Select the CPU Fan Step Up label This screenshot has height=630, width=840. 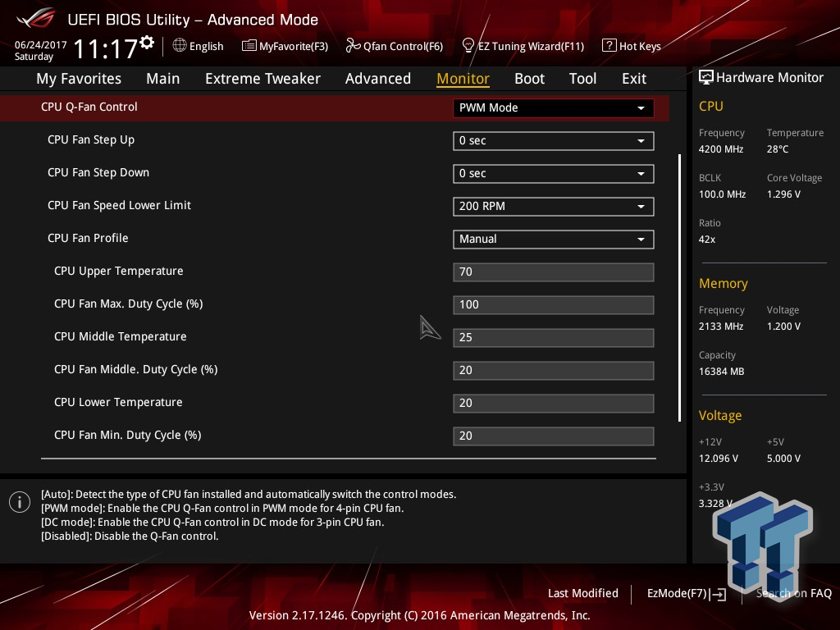[x=91, y=139]
